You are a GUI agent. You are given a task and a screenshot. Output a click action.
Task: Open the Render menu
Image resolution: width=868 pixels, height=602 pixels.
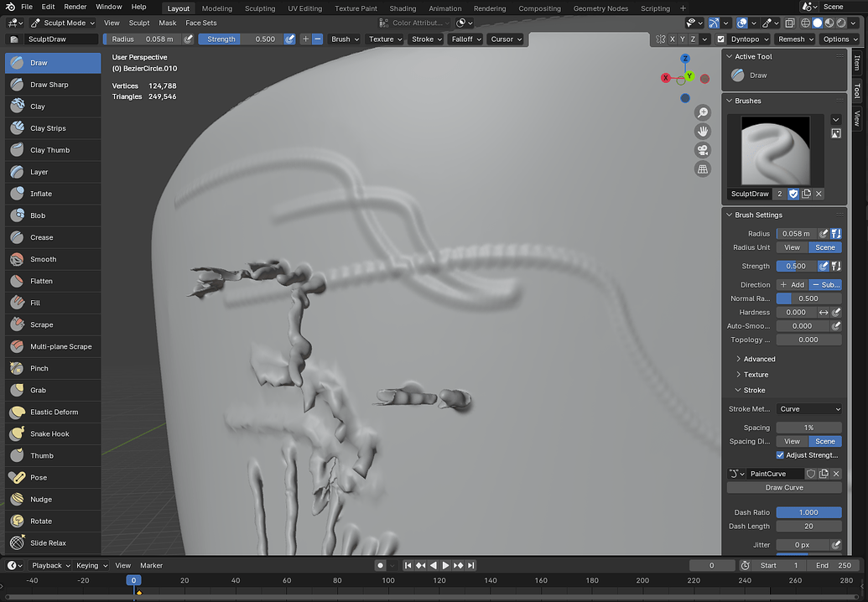[75, 7]
